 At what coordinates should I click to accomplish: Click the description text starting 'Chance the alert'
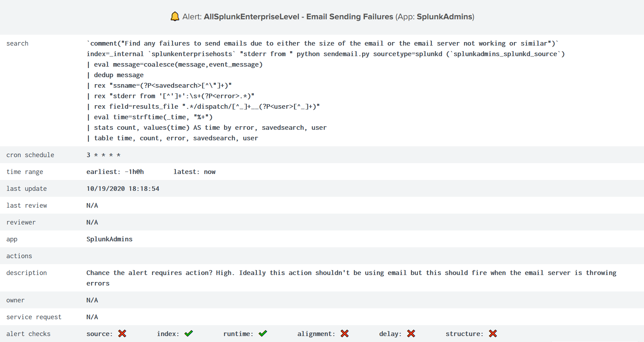coord(351,278)
